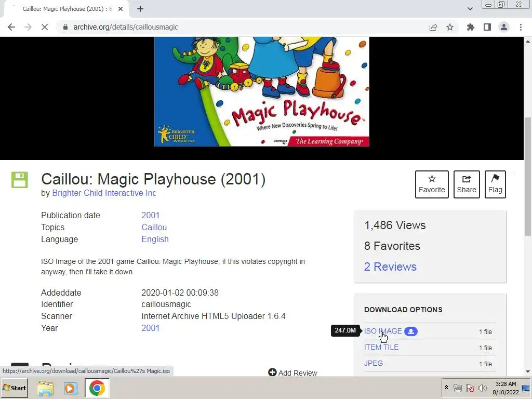Click the Addeddate value 2020-01-02 00:09:38
The image size is (532, 399).
pos(180,293)
